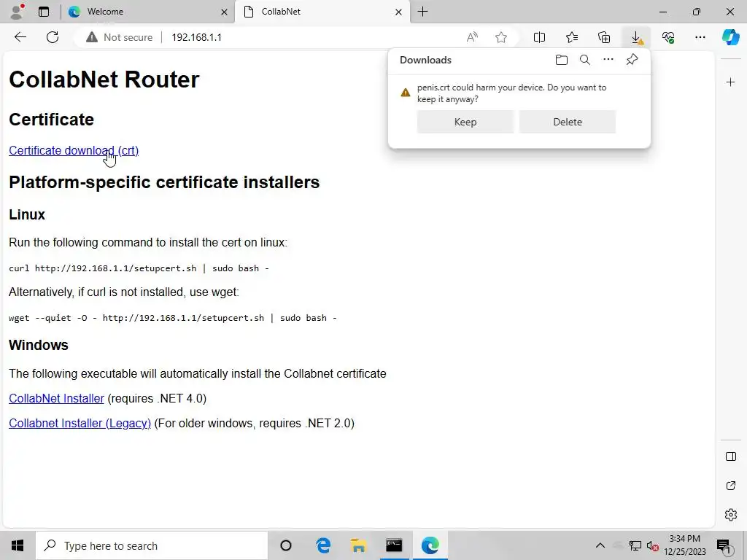
Task: Open the clock showing 3:34 PM
Action: pyautogui.click(x=684, y=545)
